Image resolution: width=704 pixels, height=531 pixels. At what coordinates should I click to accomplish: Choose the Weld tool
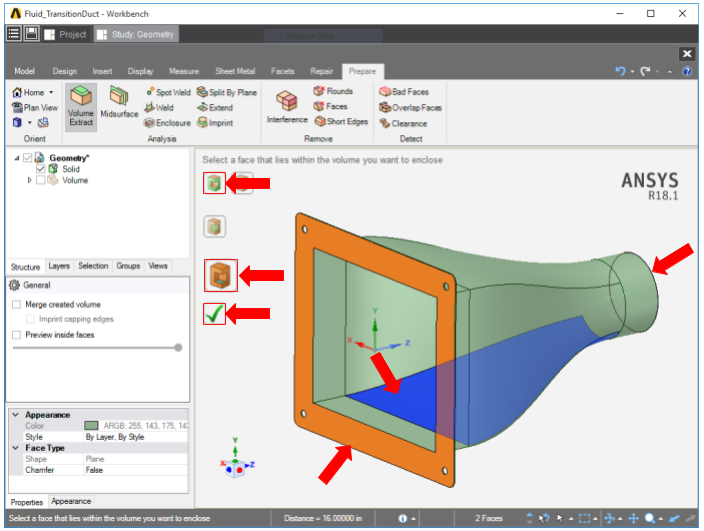(159, 108)
